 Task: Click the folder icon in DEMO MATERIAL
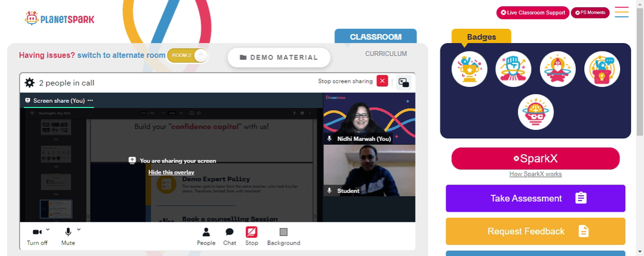[x=243, y=57]
